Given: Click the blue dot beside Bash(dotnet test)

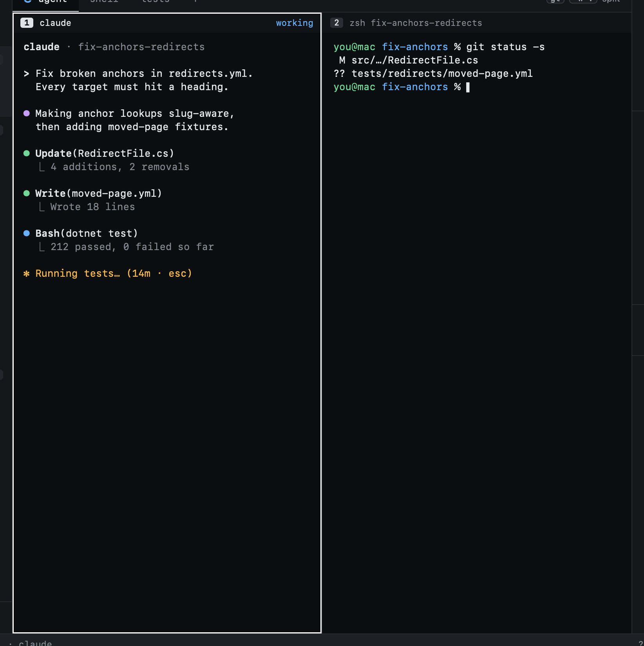Looking at the screenshot, I should point(27,233).
